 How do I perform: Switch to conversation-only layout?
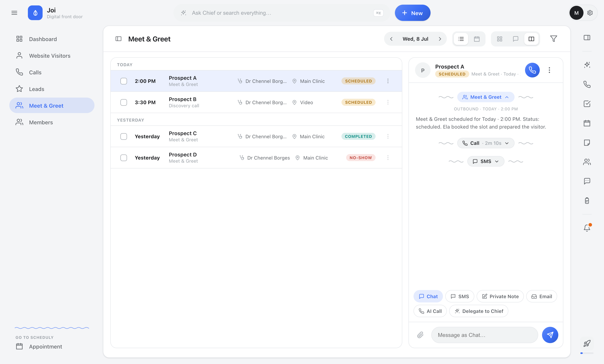pos(516,39)
